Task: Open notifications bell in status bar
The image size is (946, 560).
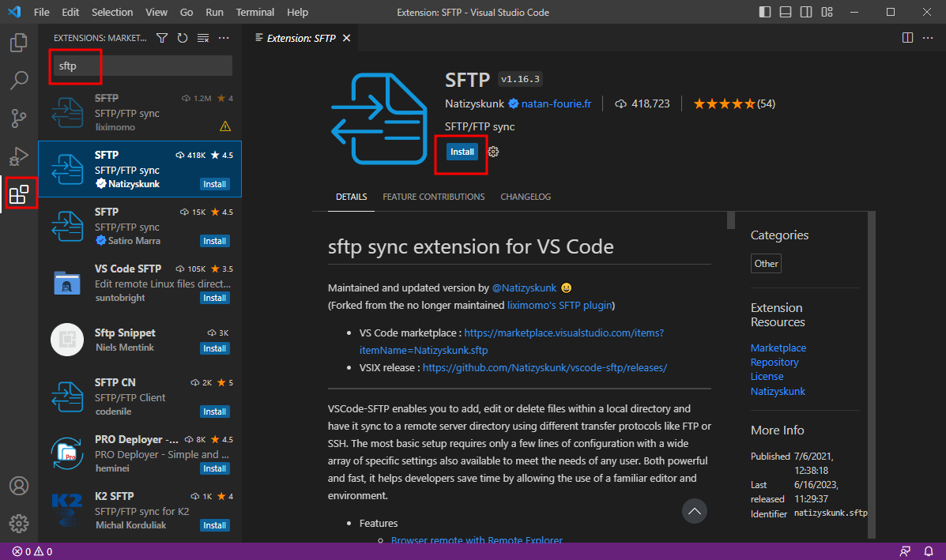Action: (929, 551)
